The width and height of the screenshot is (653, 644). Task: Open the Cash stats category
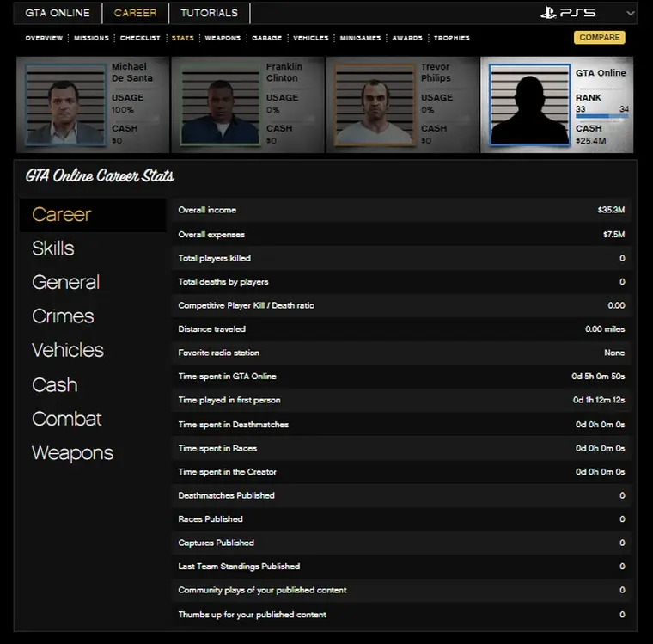[54, 385]
